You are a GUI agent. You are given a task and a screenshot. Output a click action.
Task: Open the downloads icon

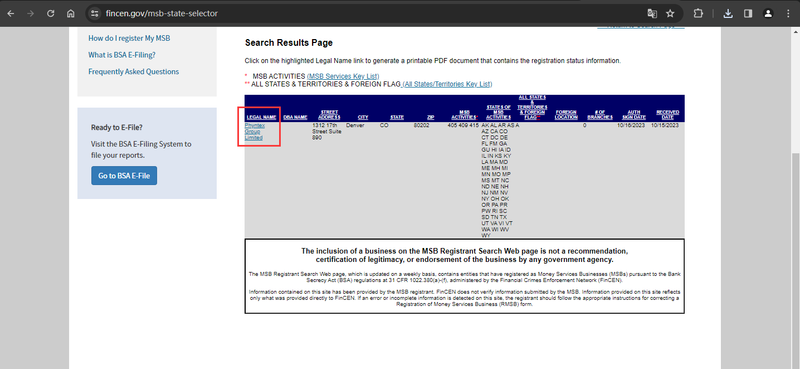tap(728, 14)
